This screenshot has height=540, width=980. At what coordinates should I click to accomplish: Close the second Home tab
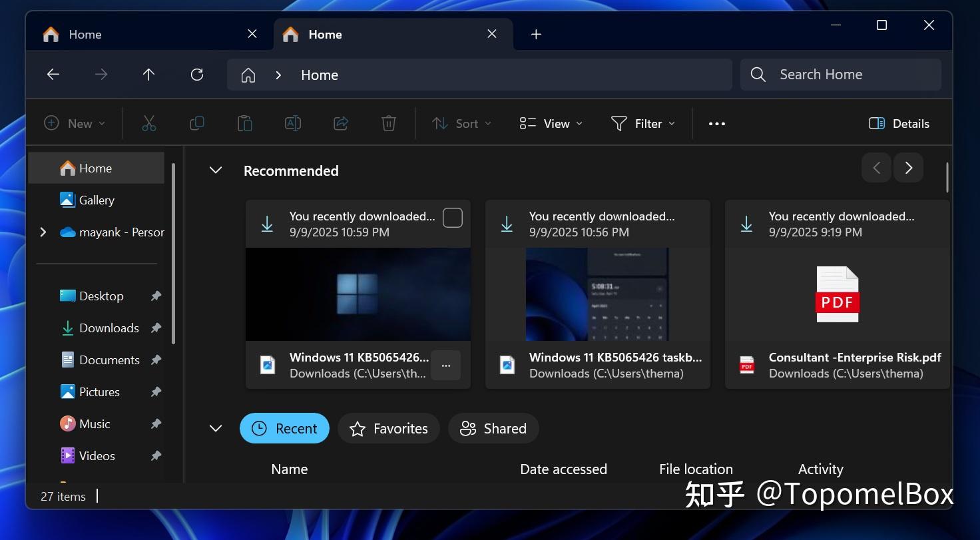492,34
